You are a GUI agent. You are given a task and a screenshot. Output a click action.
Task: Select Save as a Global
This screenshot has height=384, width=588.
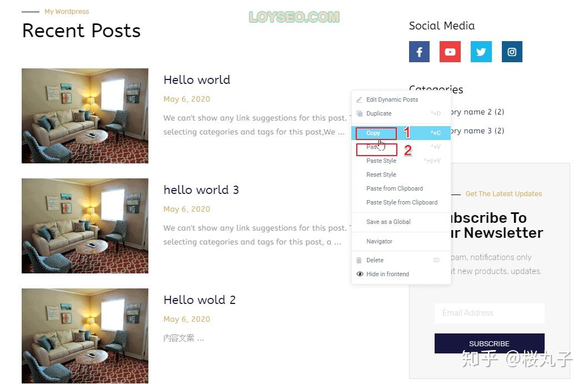tap(388, 222)
